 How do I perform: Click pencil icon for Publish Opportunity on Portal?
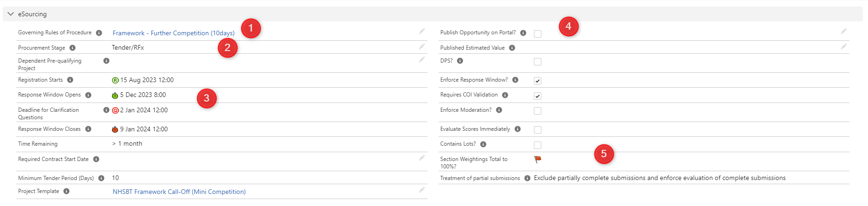pos(844,31)
